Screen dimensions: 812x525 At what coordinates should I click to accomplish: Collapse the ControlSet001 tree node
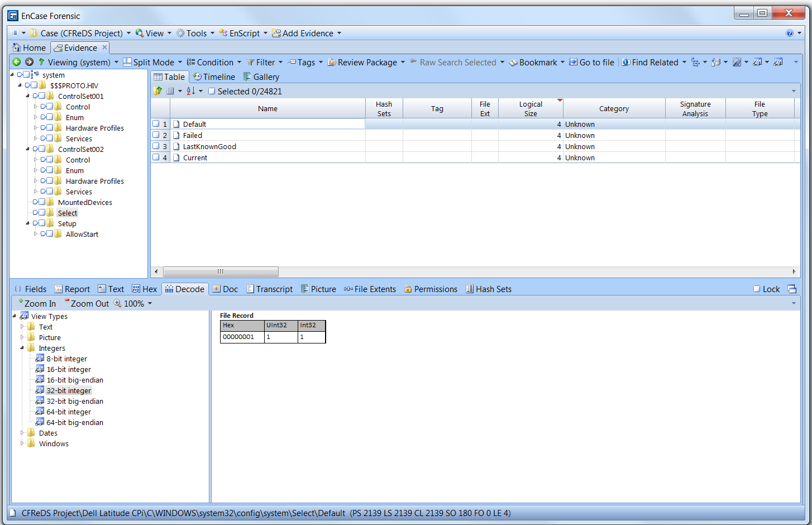[27, 96]
